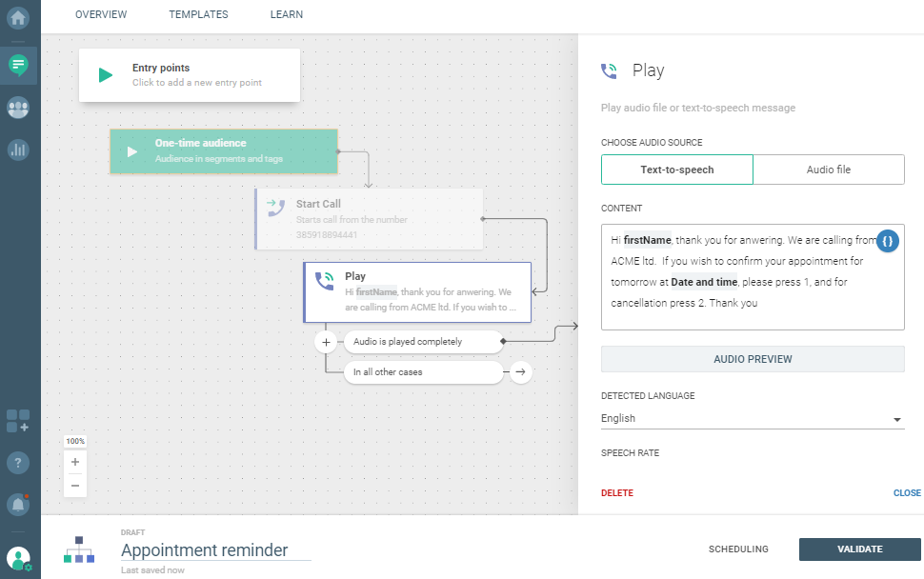Click the Validate button
This screenshot has width=924, height=579.
pyautogui.click(x=859, y=549)
